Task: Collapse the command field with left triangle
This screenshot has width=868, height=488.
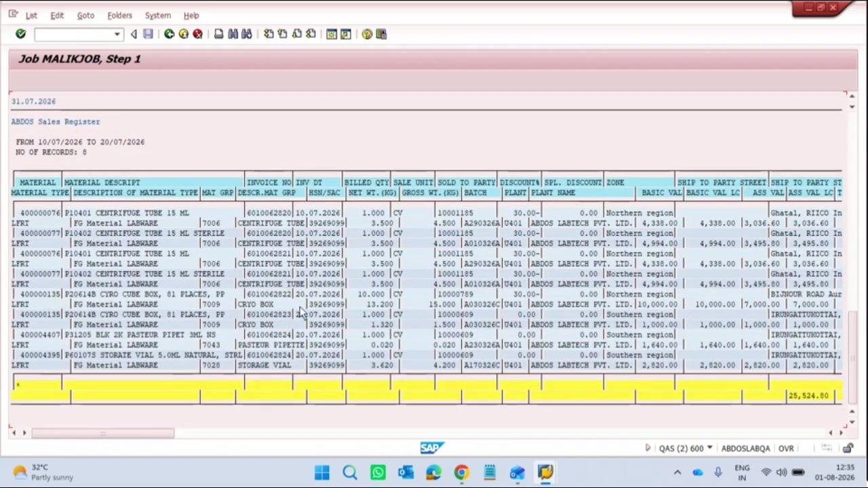Action: (x=134, y=34)
